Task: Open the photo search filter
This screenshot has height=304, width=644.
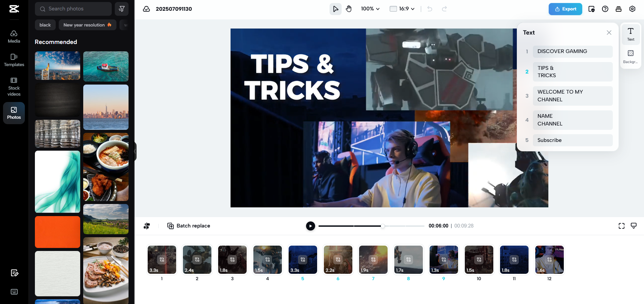Action: point(121,9)
